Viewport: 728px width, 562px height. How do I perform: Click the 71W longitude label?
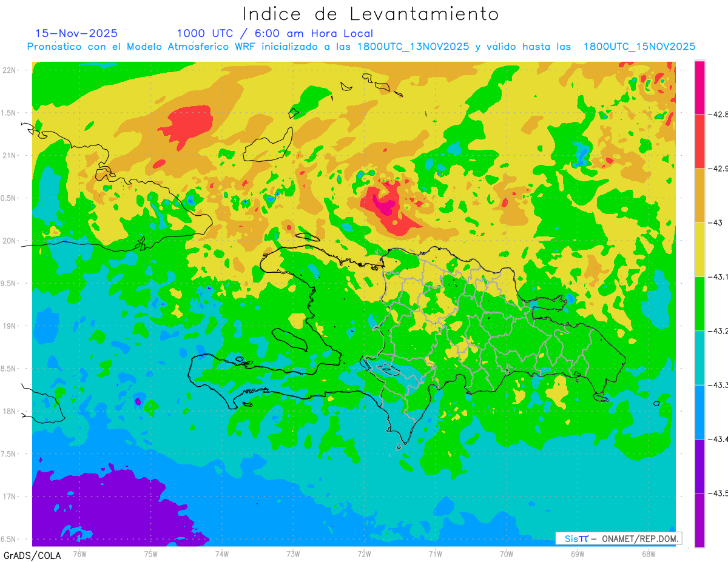pyautogui.click(x=435, y=554)
